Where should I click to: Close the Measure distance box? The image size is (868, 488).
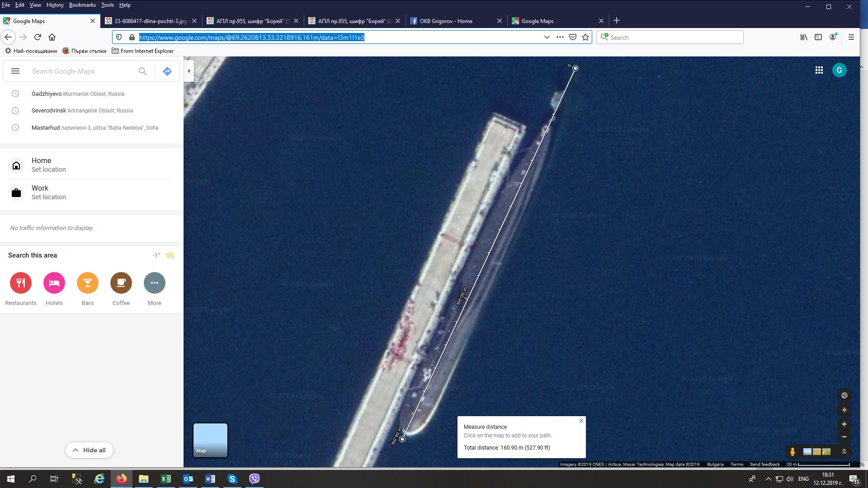point(581,421)
